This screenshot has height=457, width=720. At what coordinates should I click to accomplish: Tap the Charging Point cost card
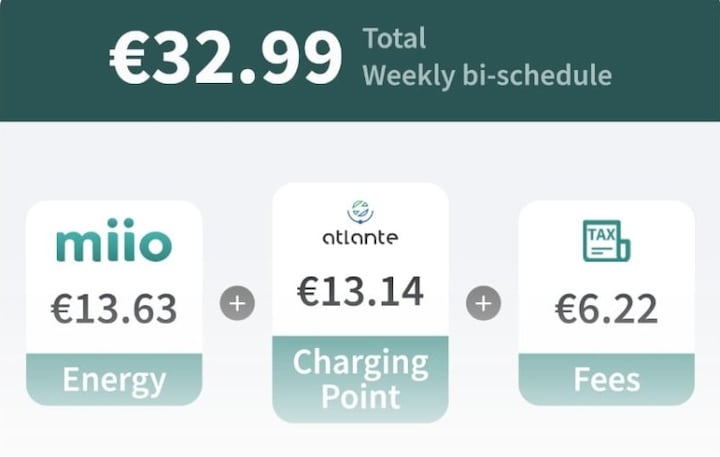point(360,303)
